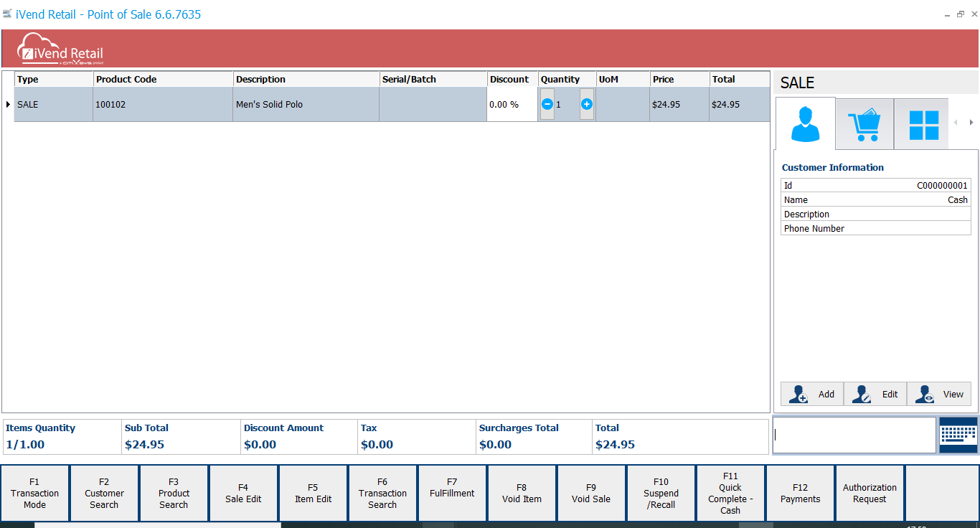
Task: Click the Quantity column header
Action: point(567,80)
